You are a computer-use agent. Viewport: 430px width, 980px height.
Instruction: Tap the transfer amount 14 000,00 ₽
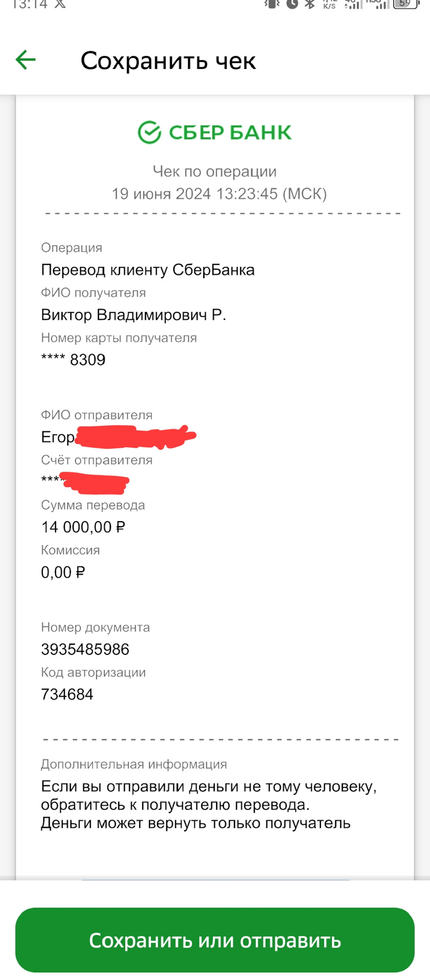tap(83, 527)
